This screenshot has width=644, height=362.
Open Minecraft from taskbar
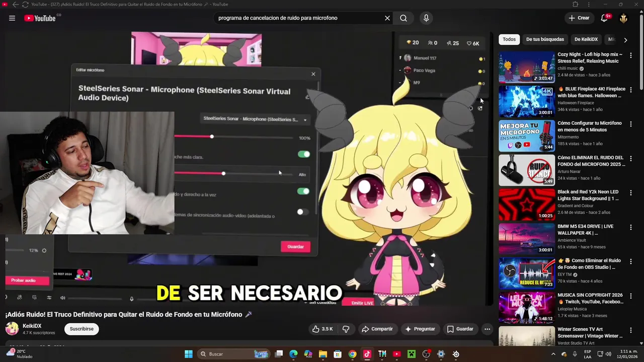(412, 354)
